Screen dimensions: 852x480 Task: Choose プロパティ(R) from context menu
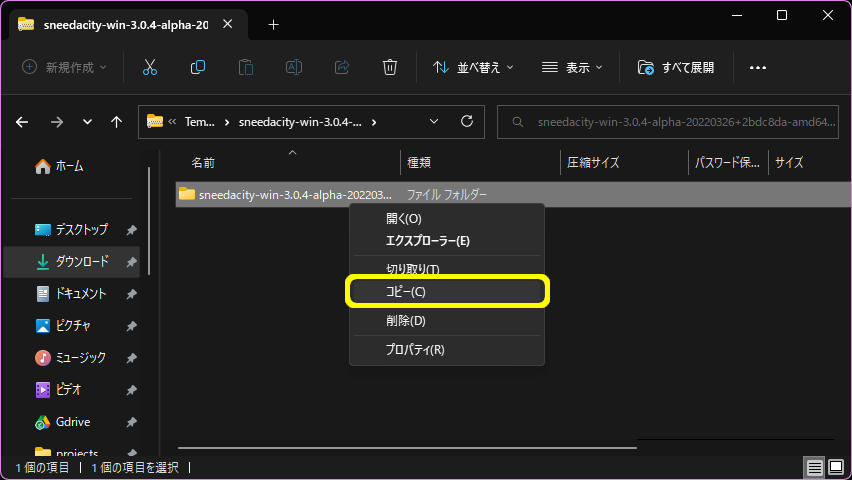pos(415,349)
